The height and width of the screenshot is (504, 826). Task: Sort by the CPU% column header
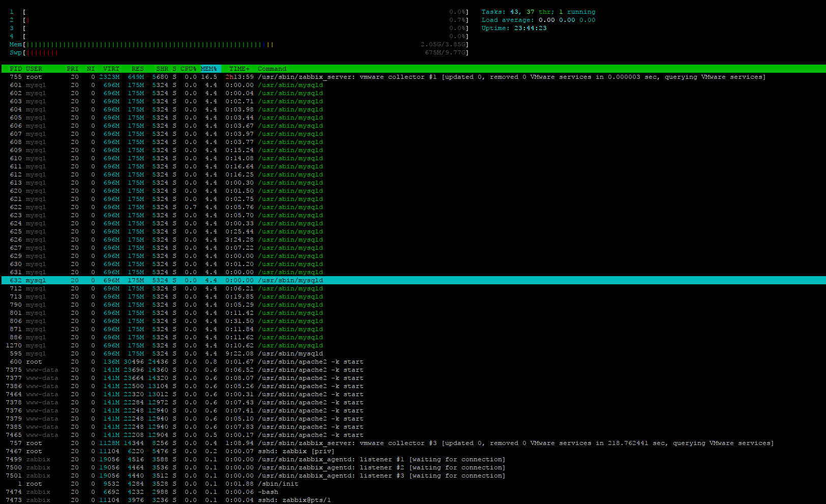tap(188, 69)
